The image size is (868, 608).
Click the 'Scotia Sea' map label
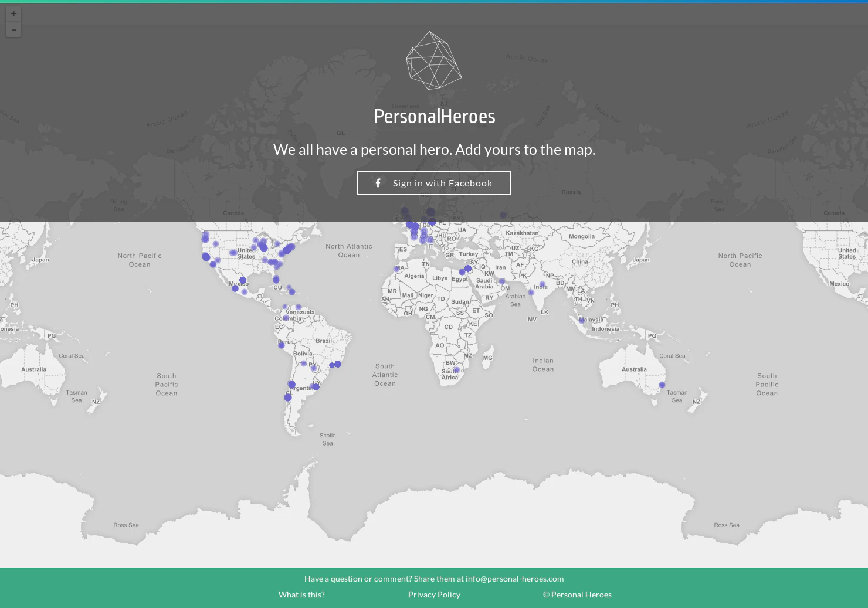(328, 439)
